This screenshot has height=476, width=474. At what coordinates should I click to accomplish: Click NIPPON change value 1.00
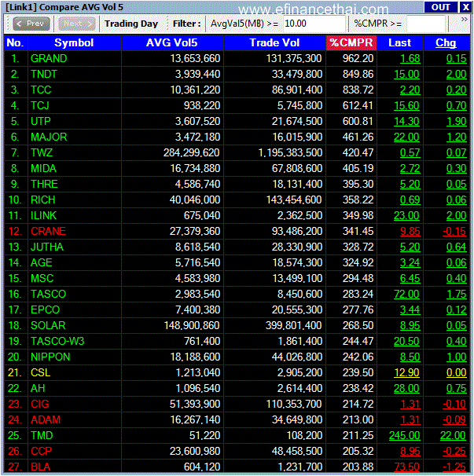(x=456, y=357)
